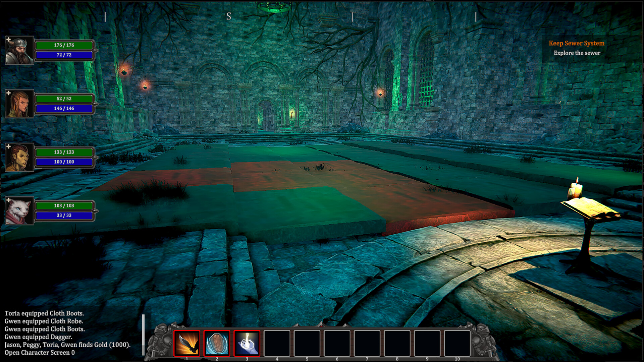Select the white cat character portrait

coord(20,211)
